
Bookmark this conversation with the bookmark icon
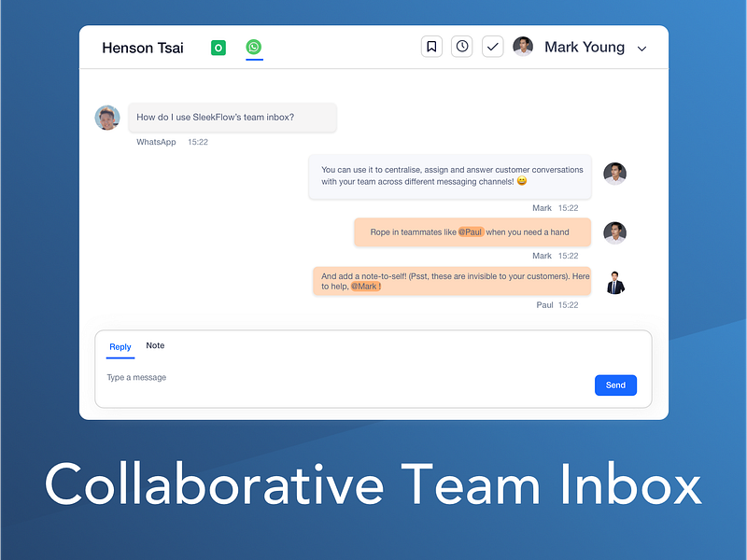(431, 47)
